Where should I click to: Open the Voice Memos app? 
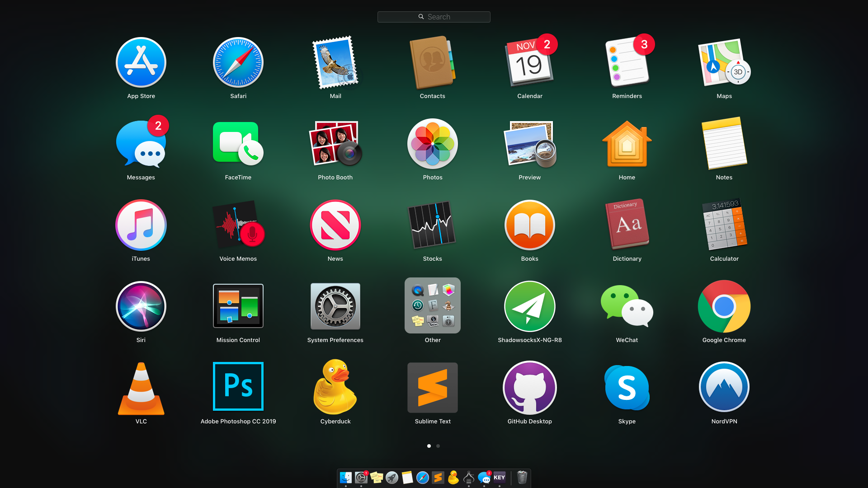point(238,225)
